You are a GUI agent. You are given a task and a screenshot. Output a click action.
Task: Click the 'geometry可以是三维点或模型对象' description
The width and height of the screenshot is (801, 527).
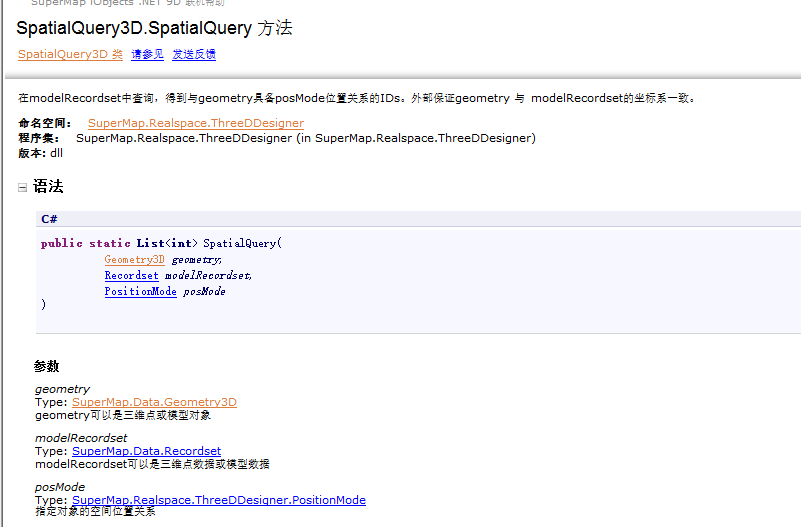pyautogui.click(x=123, y=415)
